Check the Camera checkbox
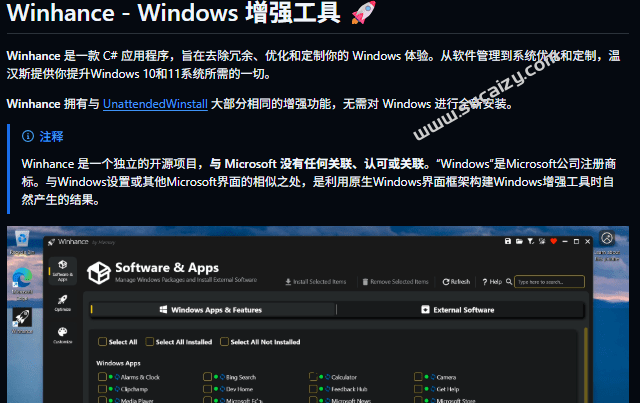Image resolution: width=640 pixels, height=403 pixels. [418, 376]
